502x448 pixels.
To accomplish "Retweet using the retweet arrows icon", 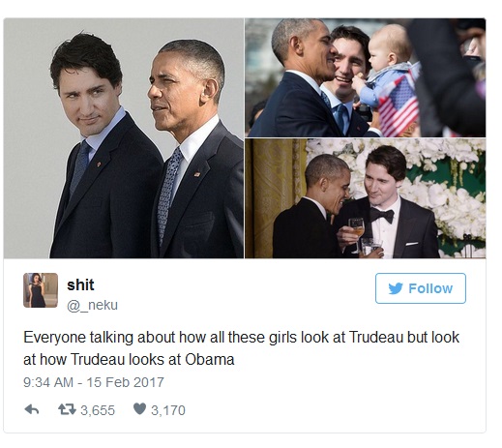I will pos(67,409).
